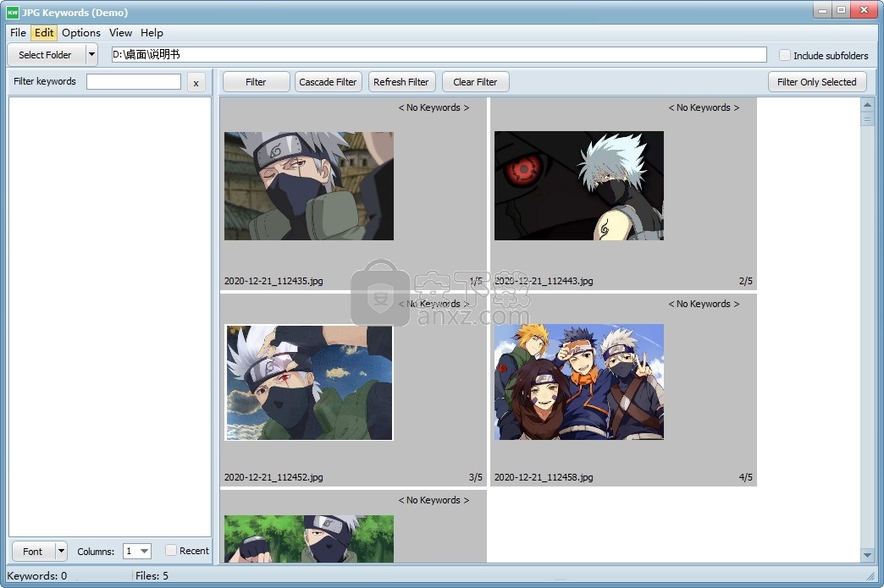Viewport: 884px width, 588px height.
Task: Select thumbnail 2020-12-21_112443.jpg
Action: (579, 186)
